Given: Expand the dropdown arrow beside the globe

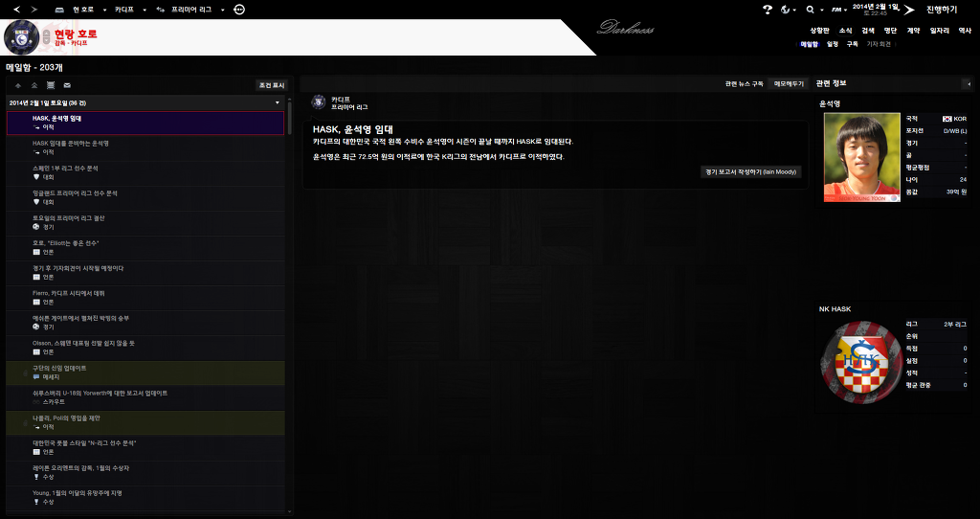Looking at the screenshot, I should pos(794,10).
